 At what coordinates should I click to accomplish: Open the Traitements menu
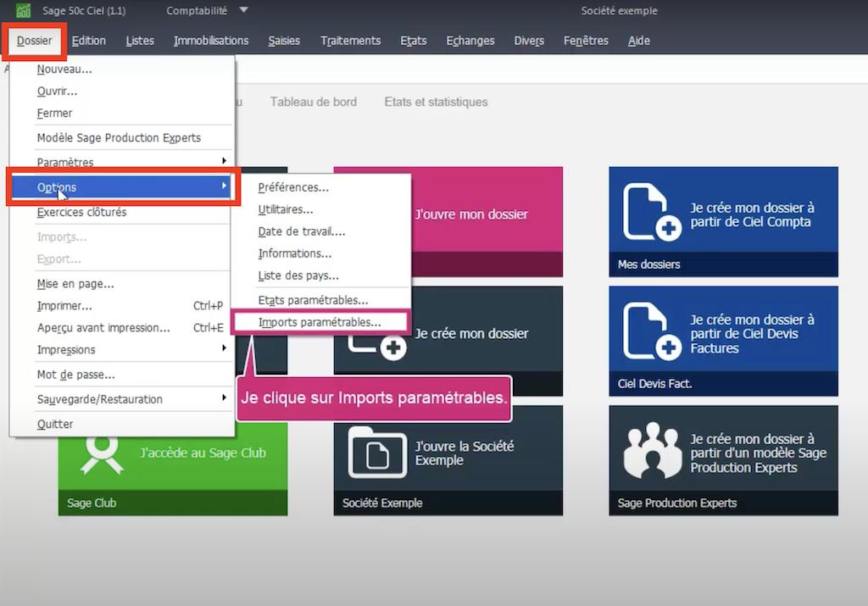350,41
